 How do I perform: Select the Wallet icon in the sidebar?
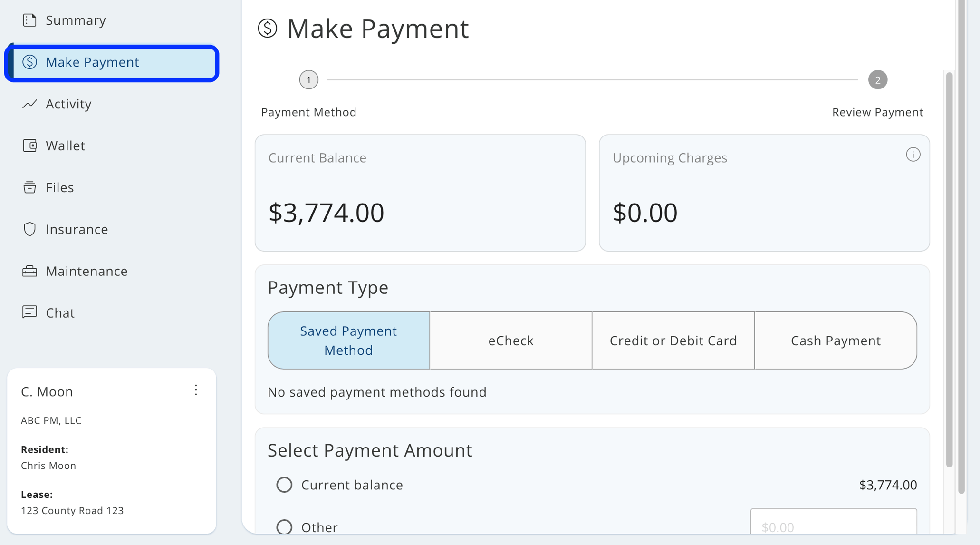click(29, 146)
